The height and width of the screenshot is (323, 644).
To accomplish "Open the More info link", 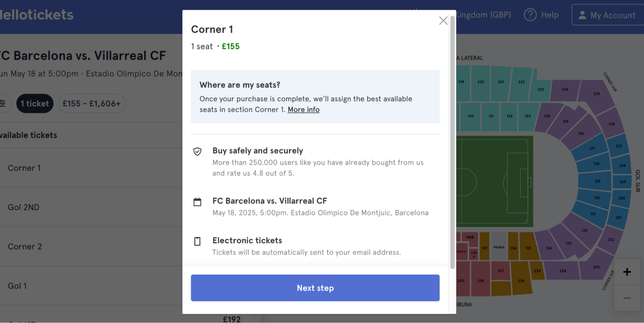I will point(303,109).
